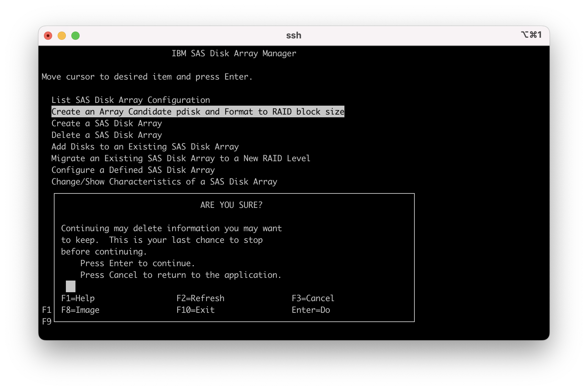Choose Delete a SAS Disk Array

coord(107,135)
